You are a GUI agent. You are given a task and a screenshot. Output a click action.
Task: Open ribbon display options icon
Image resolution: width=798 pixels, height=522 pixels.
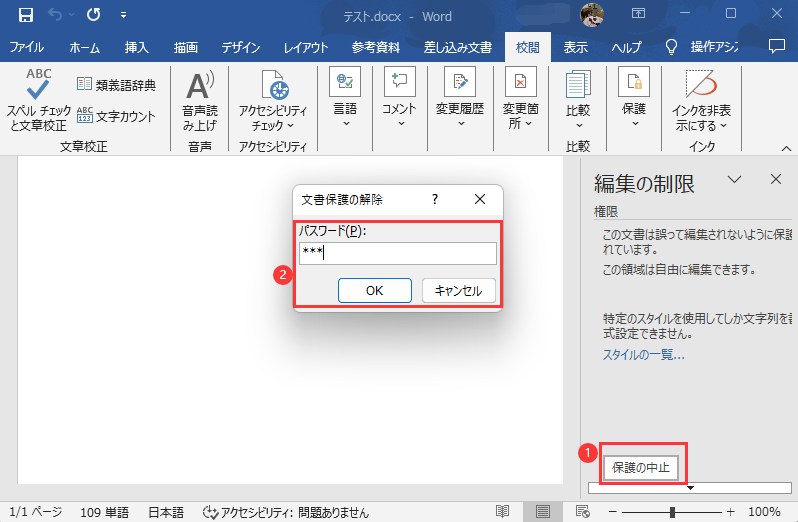(638, 14)
